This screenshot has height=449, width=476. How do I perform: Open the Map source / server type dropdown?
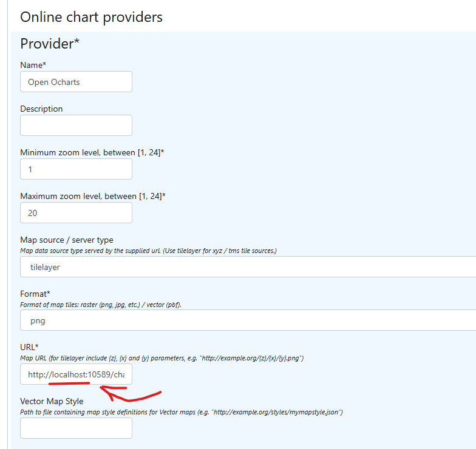(x=249, y=266)
